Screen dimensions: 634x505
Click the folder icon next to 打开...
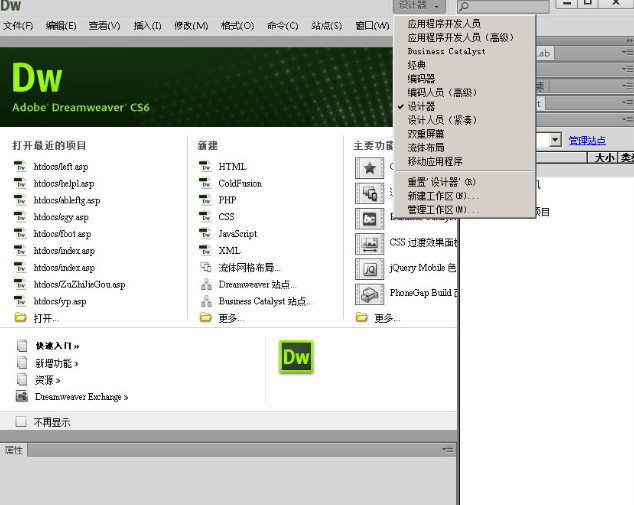21,317
